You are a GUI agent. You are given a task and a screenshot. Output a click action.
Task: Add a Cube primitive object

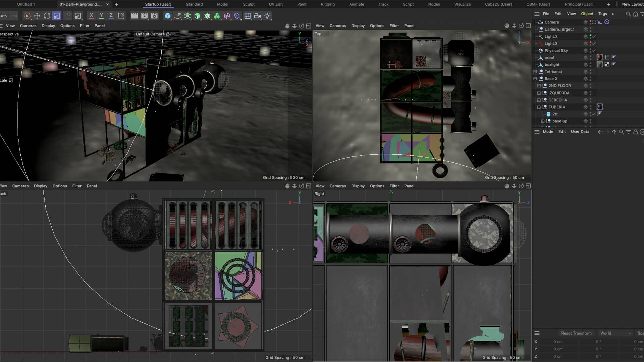pos(168,16)
